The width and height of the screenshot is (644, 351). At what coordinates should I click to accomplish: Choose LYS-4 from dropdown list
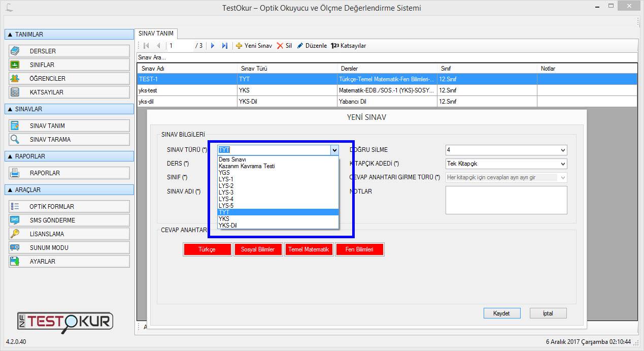(278, 199)
